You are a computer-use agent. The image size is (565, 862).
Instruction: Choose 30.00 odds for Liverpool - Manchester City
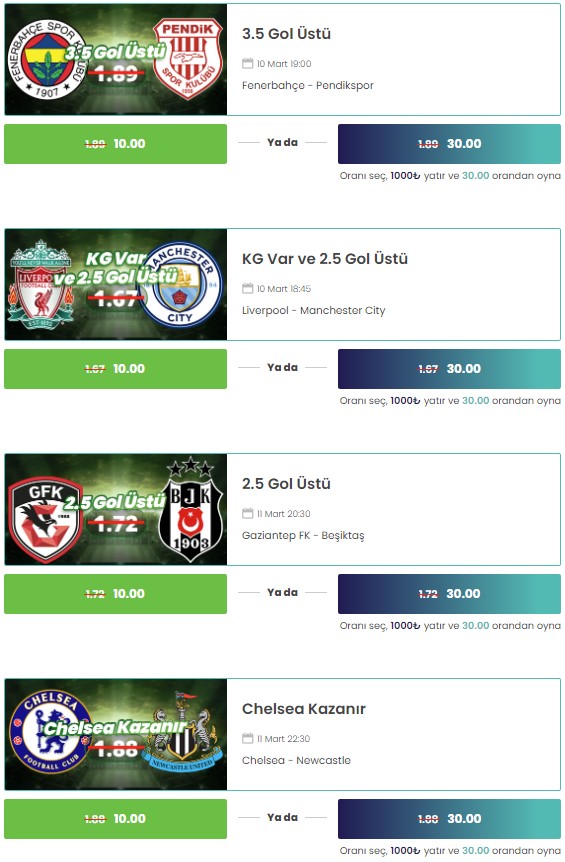click(x=449, y=369)
